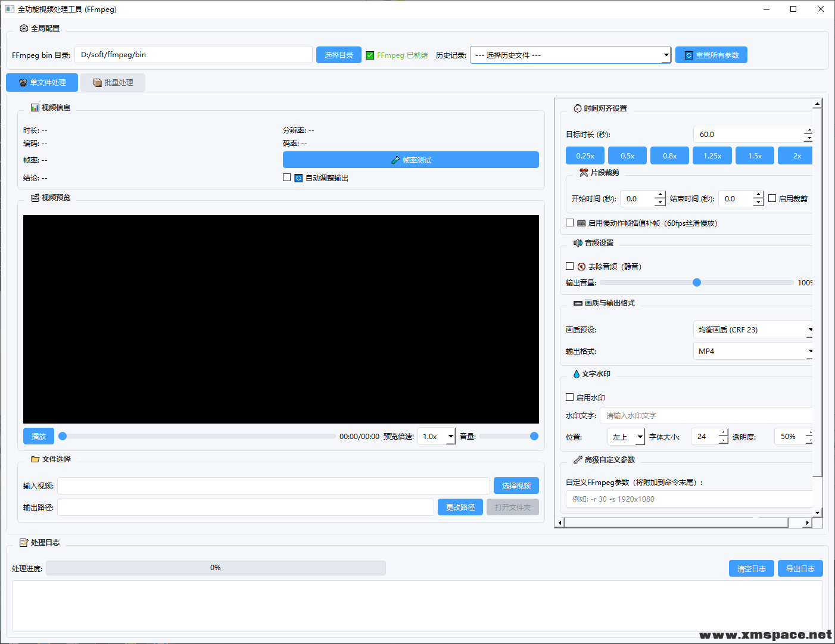Click the 视频信息 chart icon
Screen dimensions: 835x644
click(35, 108)
